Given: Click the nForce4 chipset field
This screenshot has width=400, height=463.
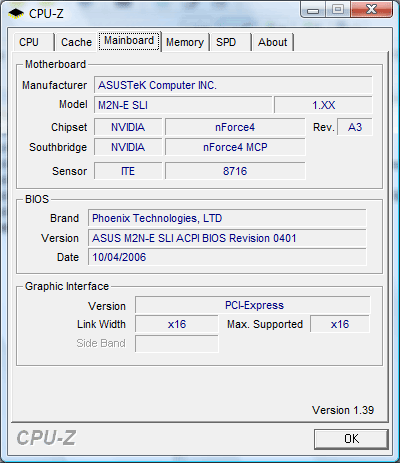Looking at the screenshot, I should 235,127.
